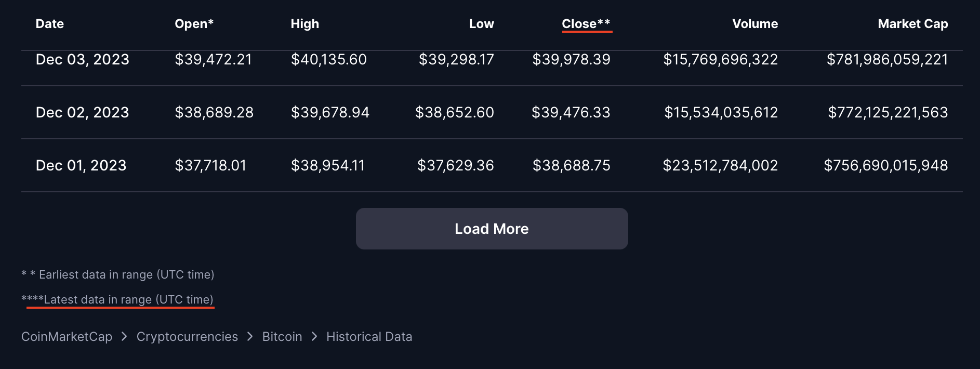Click the Date column header

point(50,24)
